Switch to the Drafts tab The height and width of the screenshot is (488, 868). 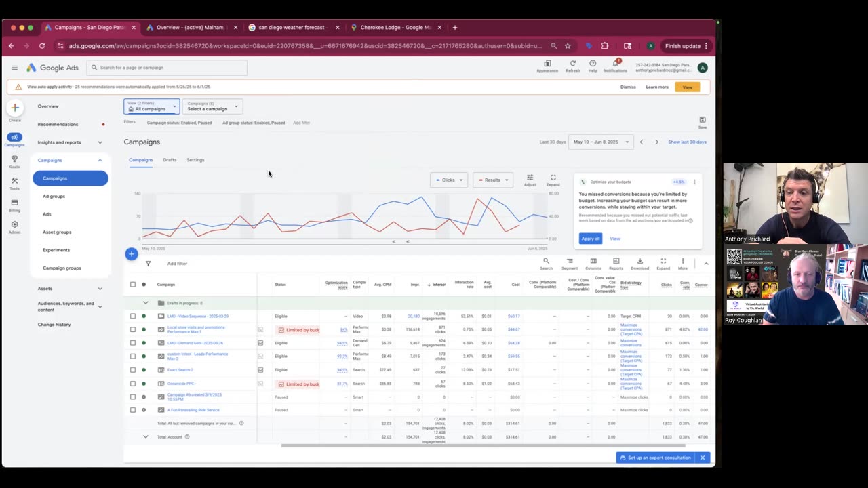(x=170, y=160)
